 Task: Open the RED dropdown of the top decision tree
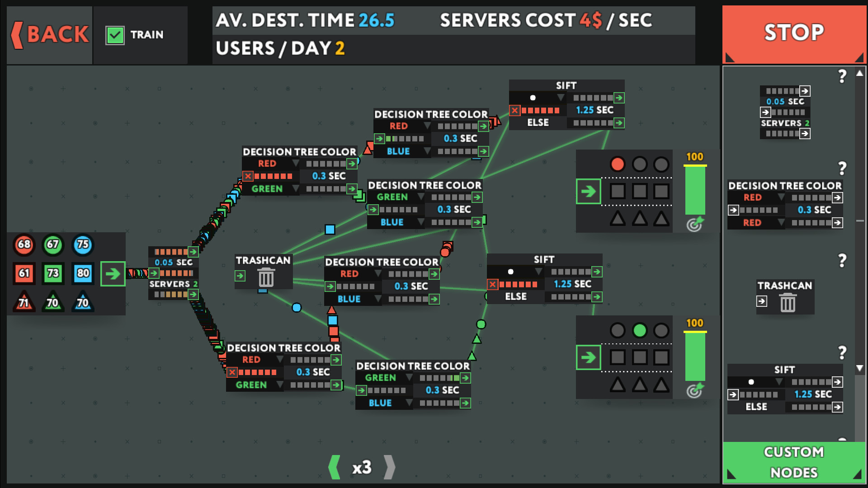point(427,126)
